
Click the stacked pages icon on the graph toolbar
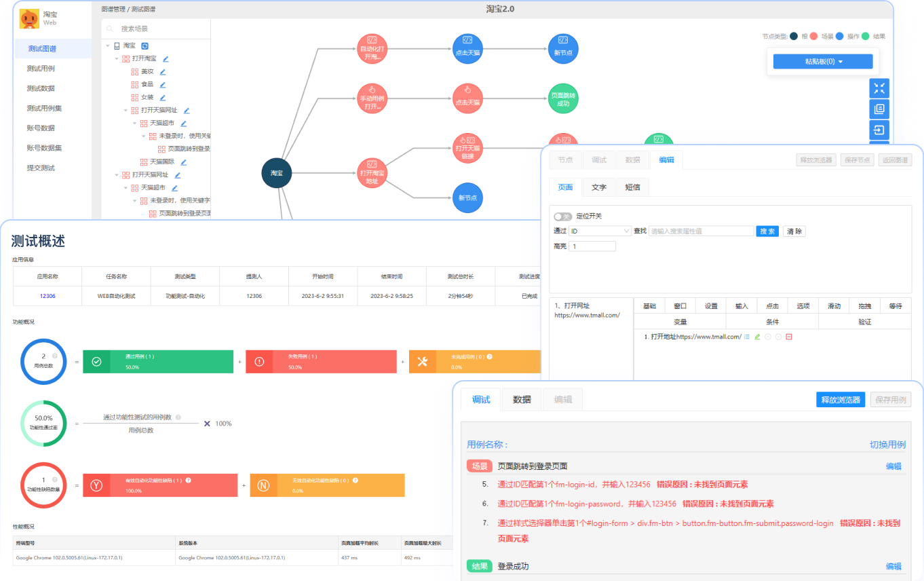(879, 109)
